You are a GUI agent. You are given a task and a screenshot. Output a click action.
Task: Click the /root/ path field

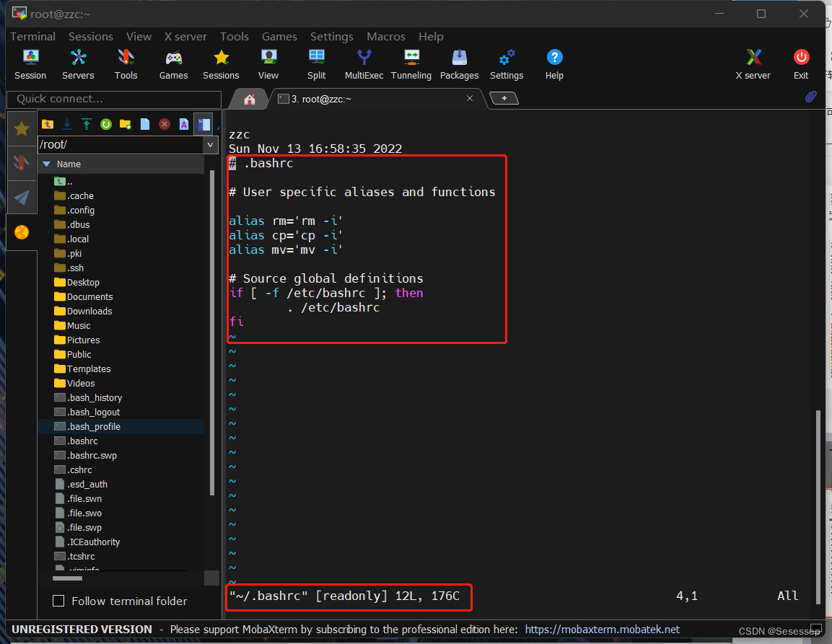pyautogui.click(x=121, y=145)
